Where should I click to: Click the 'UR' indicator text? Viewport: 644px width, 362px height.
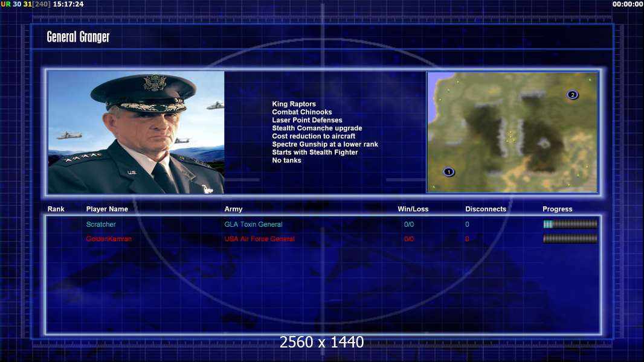coord(6,4)
